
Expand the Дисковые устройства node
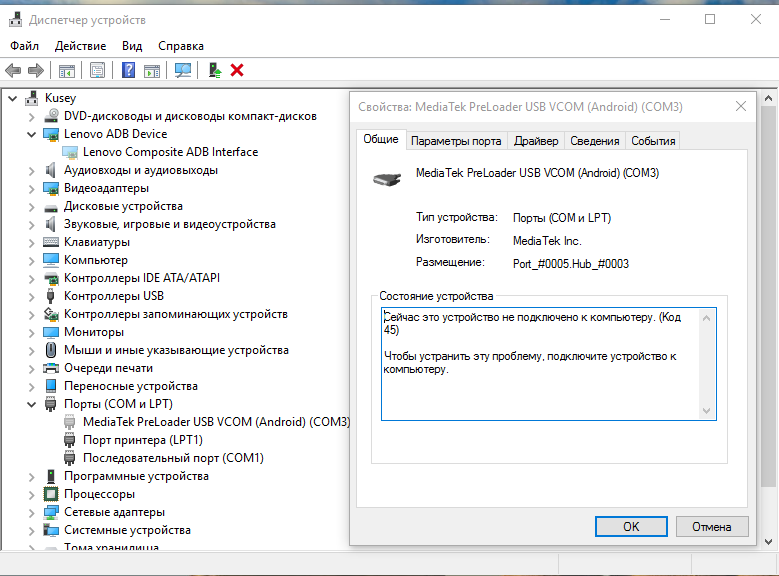pyautogui.click(x=31, y=207)
